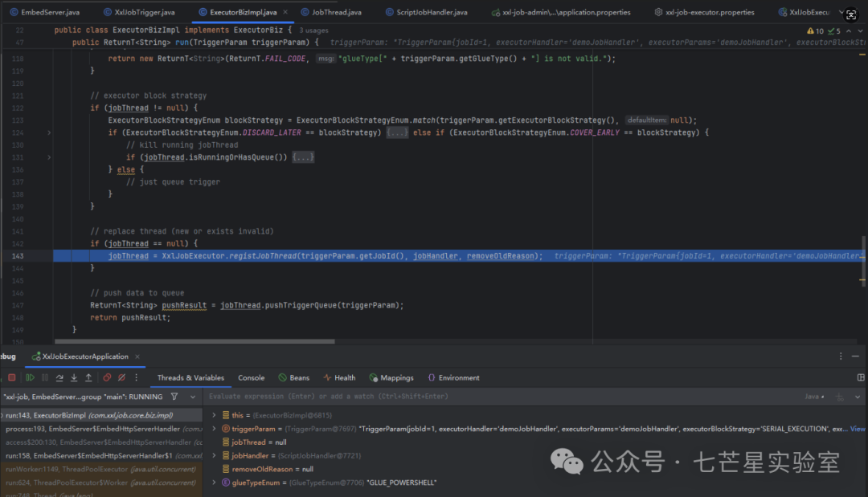Click the warnings count indicator
868x497 pixels.
click(815, 31)
